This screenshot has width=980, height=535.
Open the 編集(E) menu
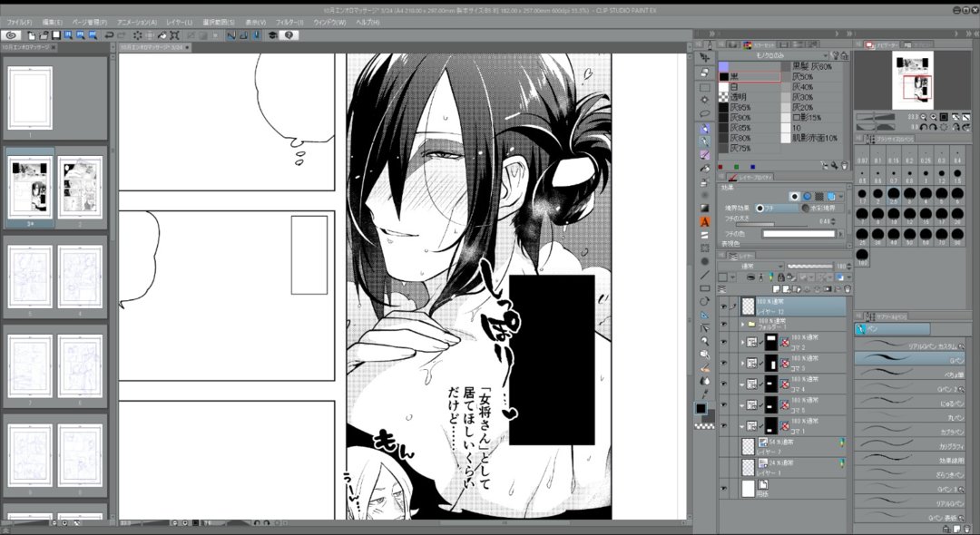tap(52, 23)
